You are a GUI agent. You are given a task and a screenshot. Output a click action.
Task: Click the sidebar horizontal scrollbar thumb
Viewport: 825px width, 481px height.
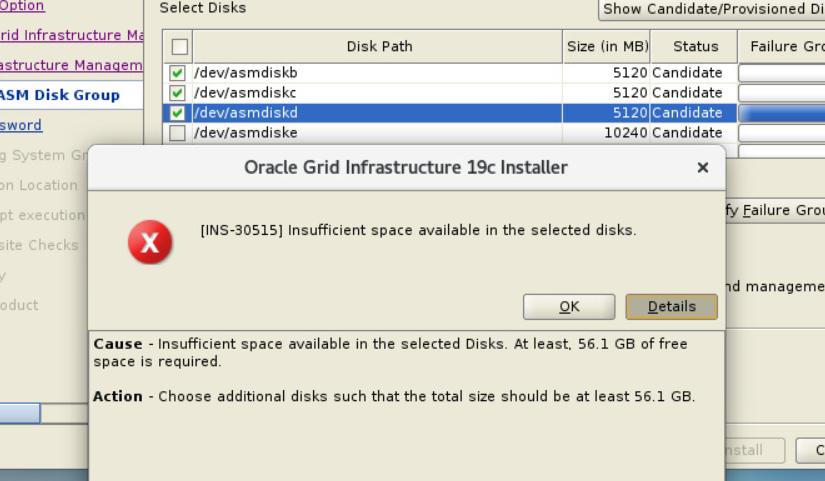19,413
